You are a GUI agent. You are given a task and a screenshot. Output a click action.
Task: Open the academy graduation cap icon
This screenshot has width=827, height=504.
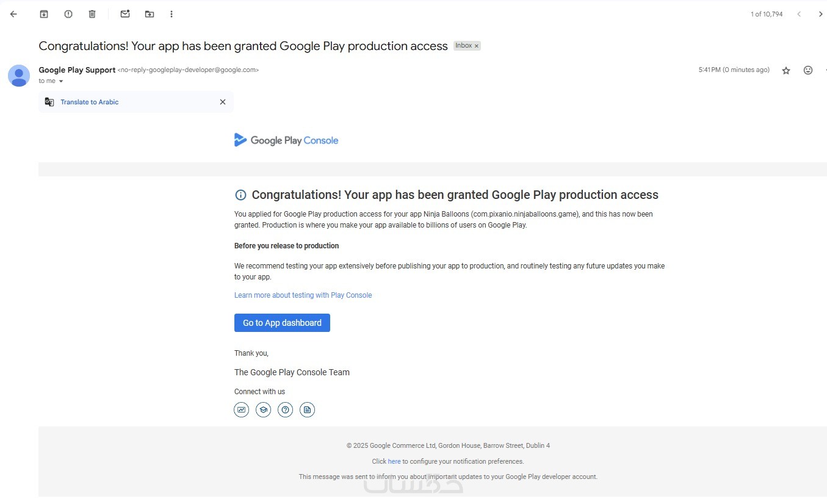pyautogui.click(x=263, y=410)
